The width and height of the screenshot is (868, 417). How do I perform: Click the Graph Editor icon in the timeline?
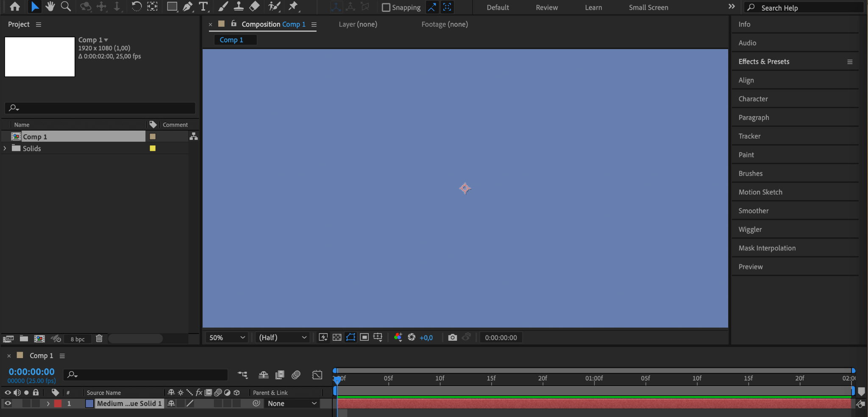(x=317, y=375)
